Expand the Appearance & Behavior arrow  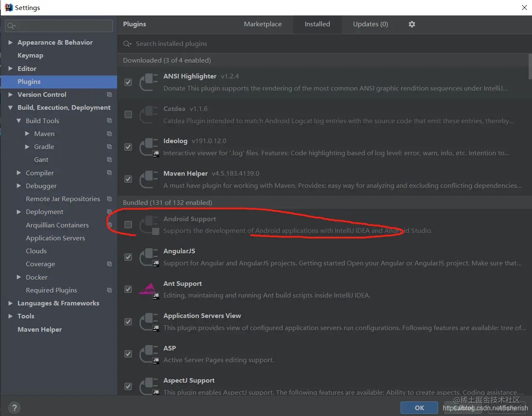[x=10, y=43]
